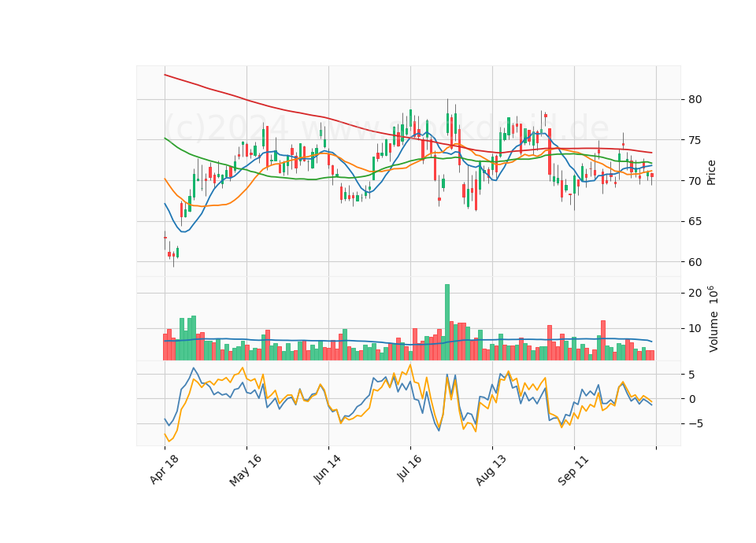Click the 65 price axis value
The width and height of the screenshot is (756, 543).
(x=695, y=222)
